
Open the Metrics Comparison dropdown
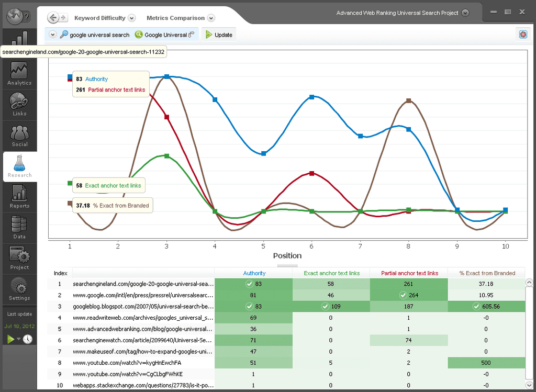coord(211,17)
